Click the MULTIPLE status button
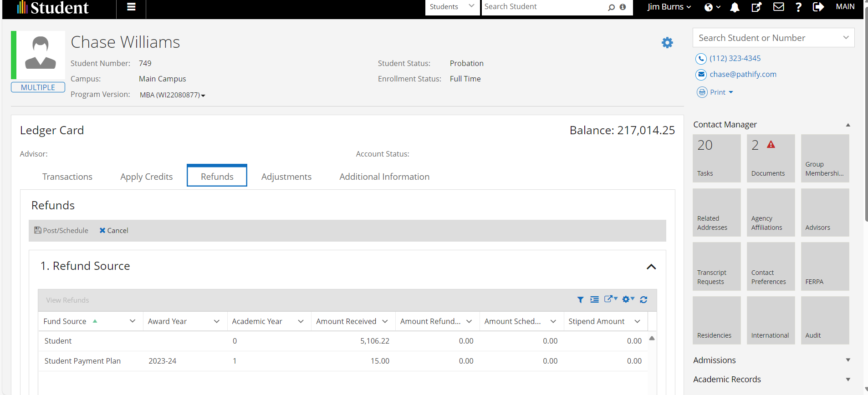This screenshot has width=868, height=395. 38,87
